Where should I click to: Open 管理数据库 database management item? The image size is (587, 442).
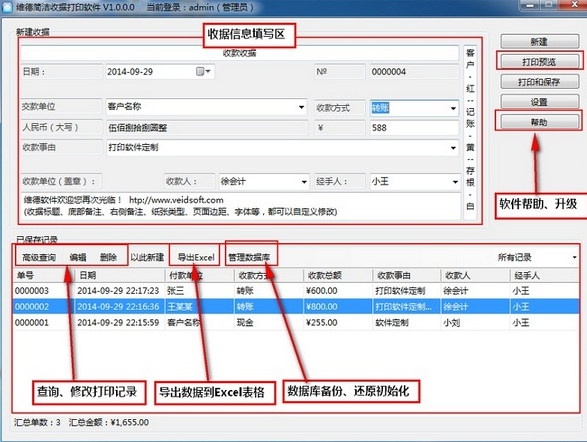click(x=249, y=257)
